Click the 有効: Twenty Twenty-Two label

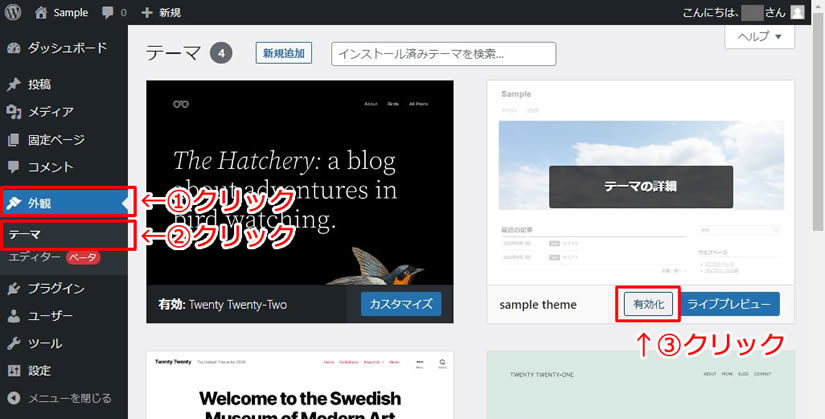coord(222,304)
